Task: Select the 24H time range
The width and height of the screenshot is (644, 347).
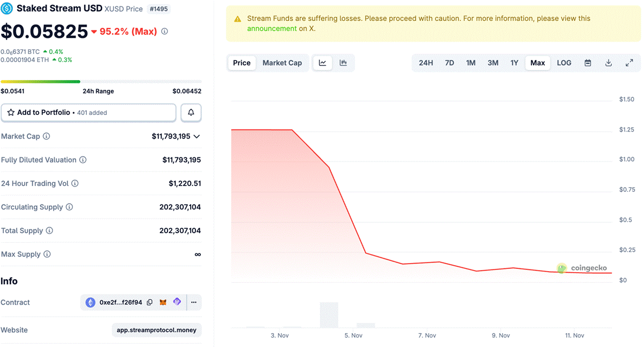Action: [426, 63]
